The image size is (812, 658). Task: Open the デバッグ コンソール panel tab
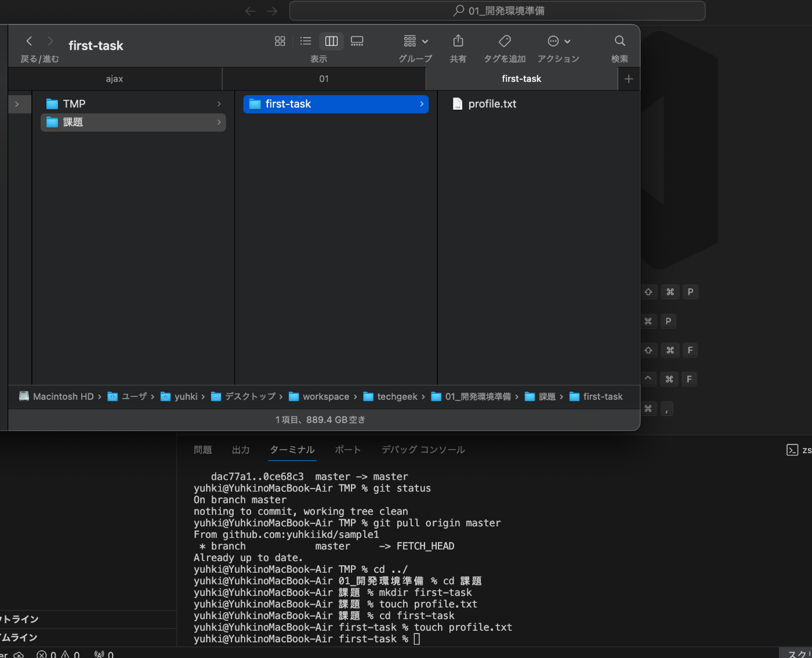[x=423, y=450]
